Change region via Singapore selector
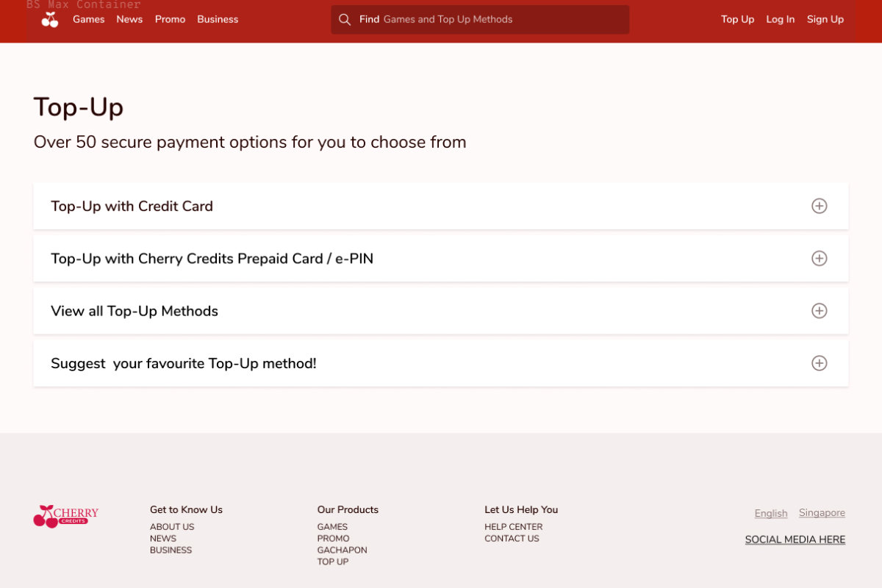 coord(822,513)
